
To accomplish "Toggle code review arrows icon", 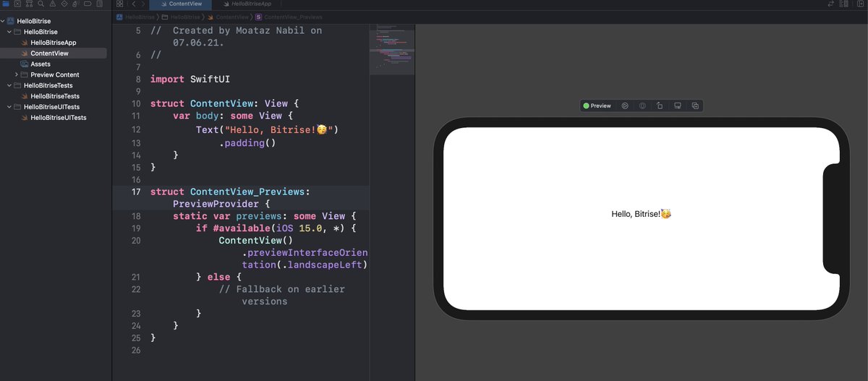I will (831, 4).
